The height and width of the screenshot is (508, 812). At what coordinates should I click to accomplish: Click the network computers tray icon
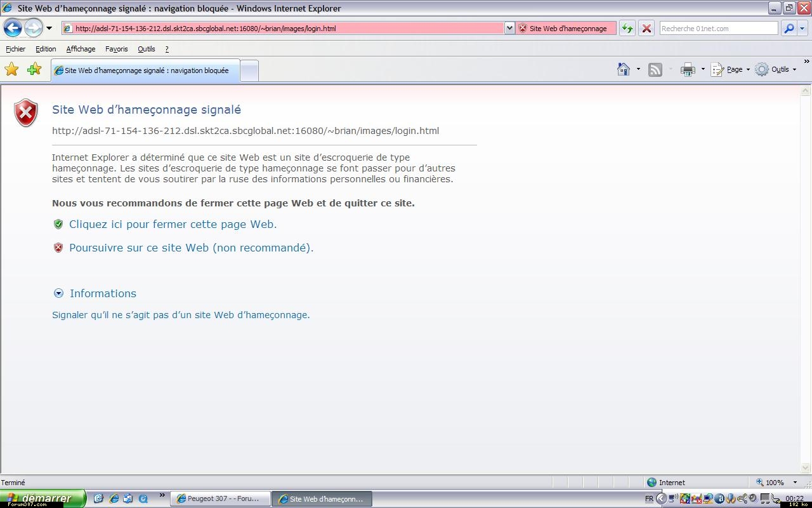point(708,498)
